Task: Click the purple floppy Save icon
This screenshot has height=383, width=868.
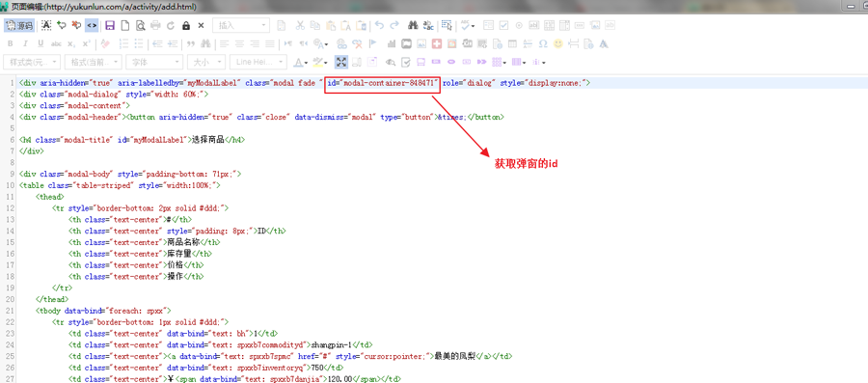Action: (x=110, y=25)
